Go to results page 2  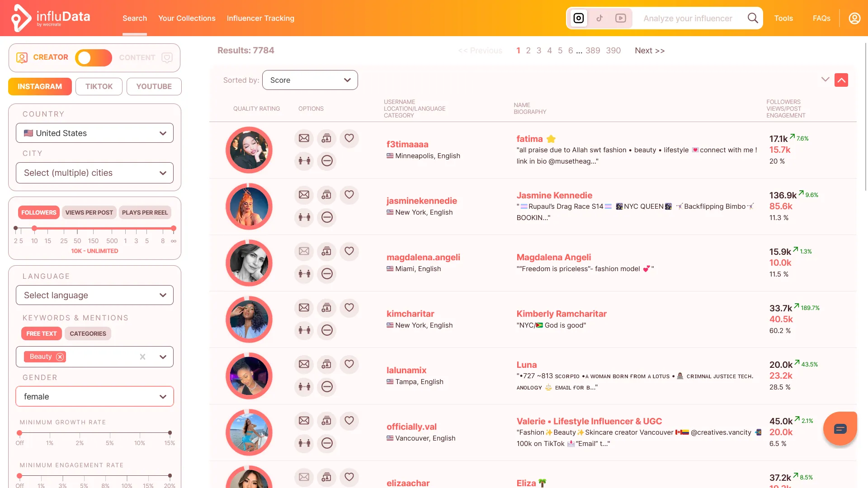pos(528,51)
